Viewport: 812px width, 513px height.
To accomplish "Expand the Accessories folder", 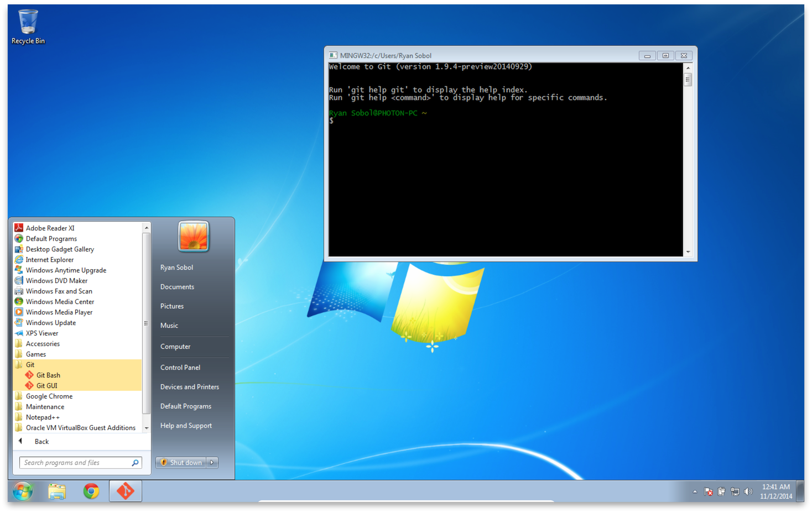I will (77, 344).
